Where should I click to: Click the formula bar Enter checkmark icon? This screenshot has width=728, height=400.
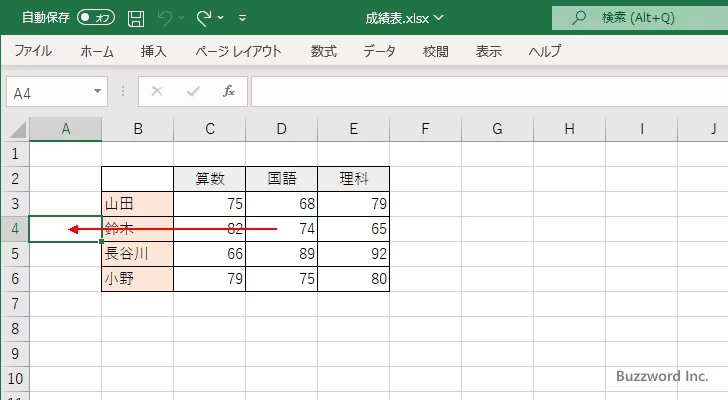tap(193, 91)
